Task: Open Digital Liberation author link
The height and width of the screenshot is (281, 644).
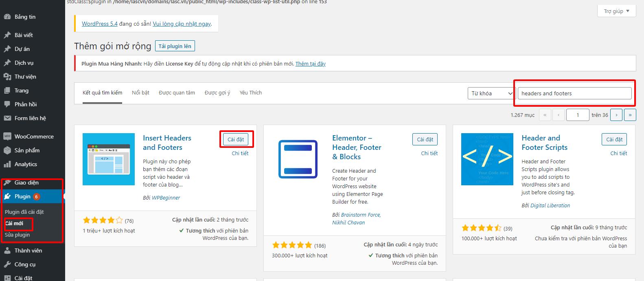Action: click(550, 205)
